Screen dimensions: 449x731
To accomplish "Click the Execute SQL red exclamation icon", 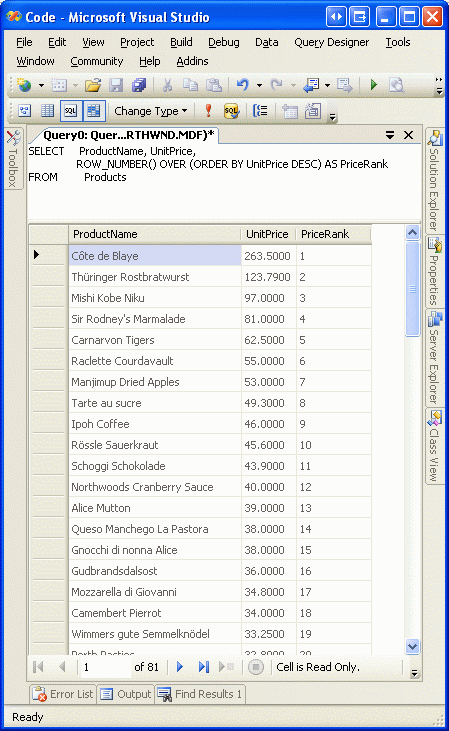I will [208, 111].
